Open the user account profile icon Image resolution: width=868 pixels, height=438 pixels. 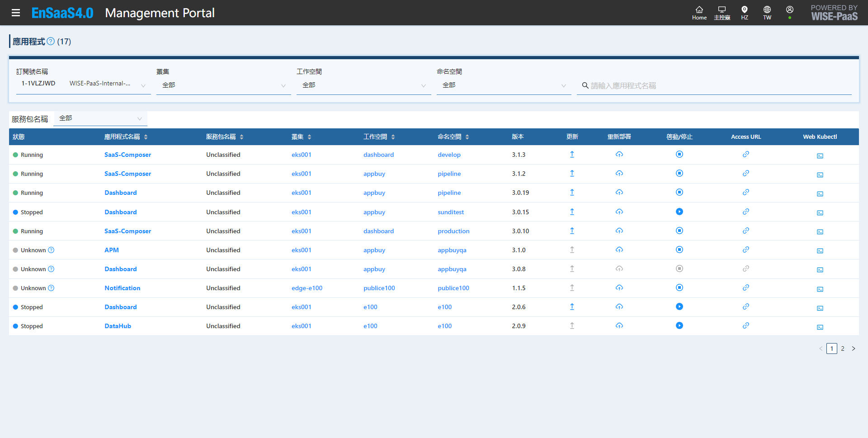pos(790,10)
